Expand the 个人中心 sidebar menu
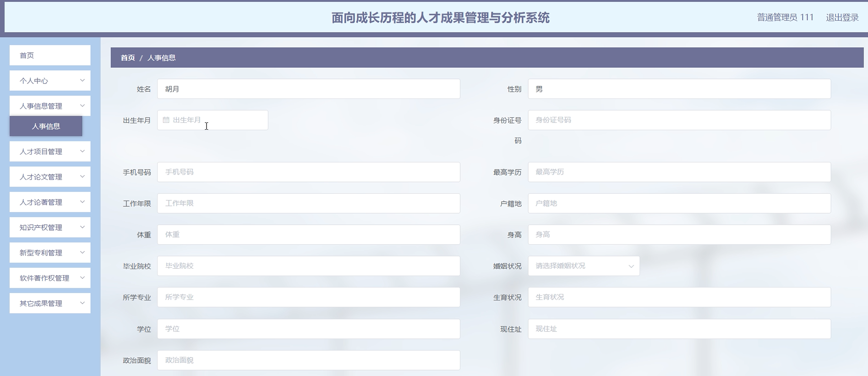This screenshot has height=376, width=868. (x=50, y=81)
